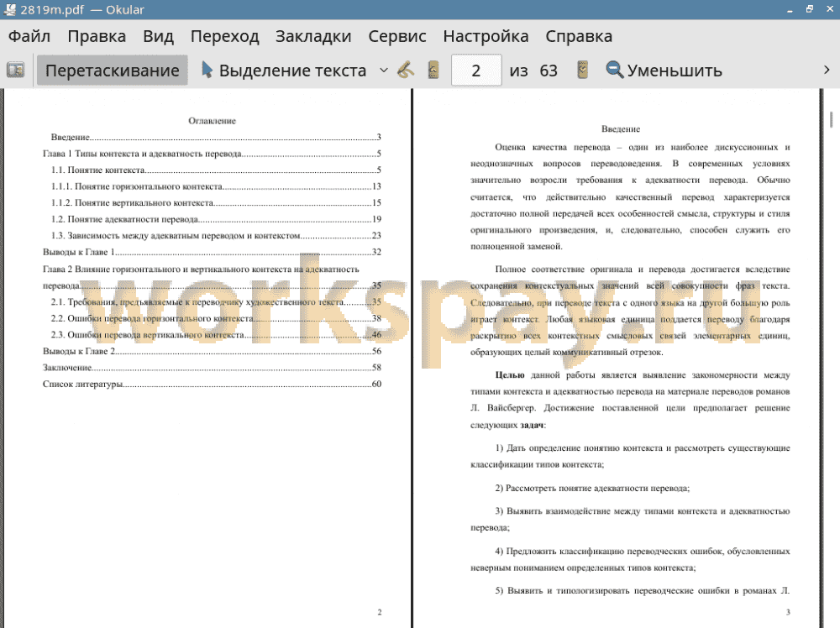Click the Okular app icon in title bar
This screenshot has width=840, height=628.
click(x=9, y=9)
